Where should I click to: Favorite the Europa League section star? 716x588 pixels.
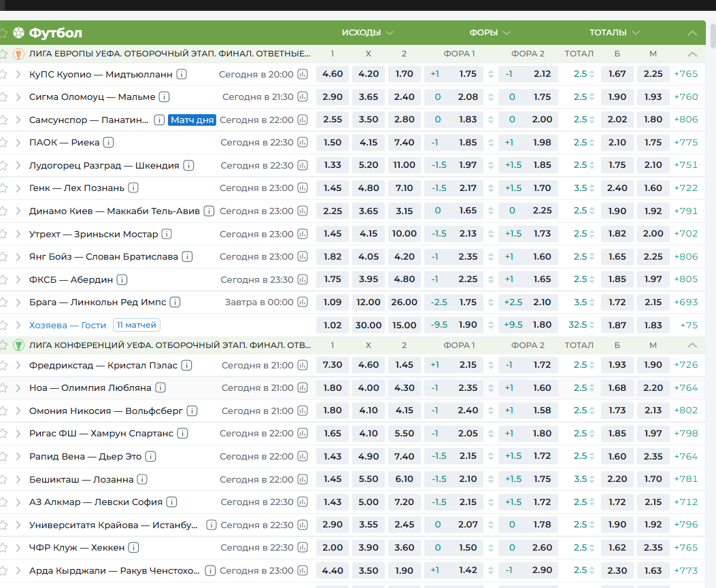click(x=3, y=54)
